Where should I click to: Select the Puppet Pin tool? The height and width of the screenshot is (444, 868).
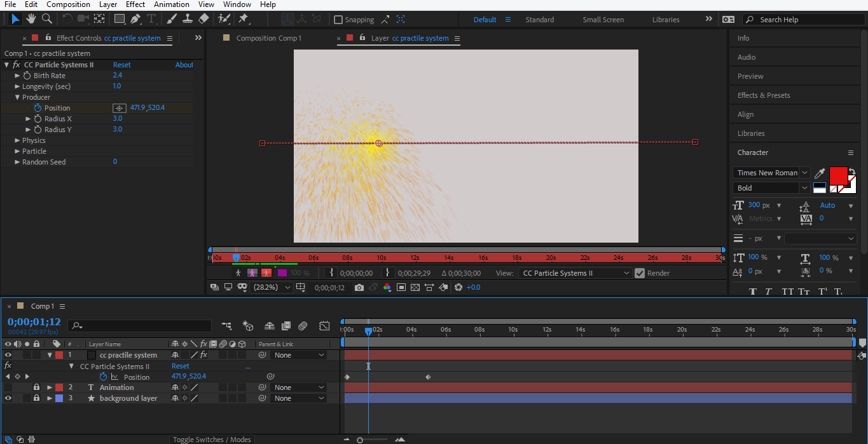coord(243,19)
